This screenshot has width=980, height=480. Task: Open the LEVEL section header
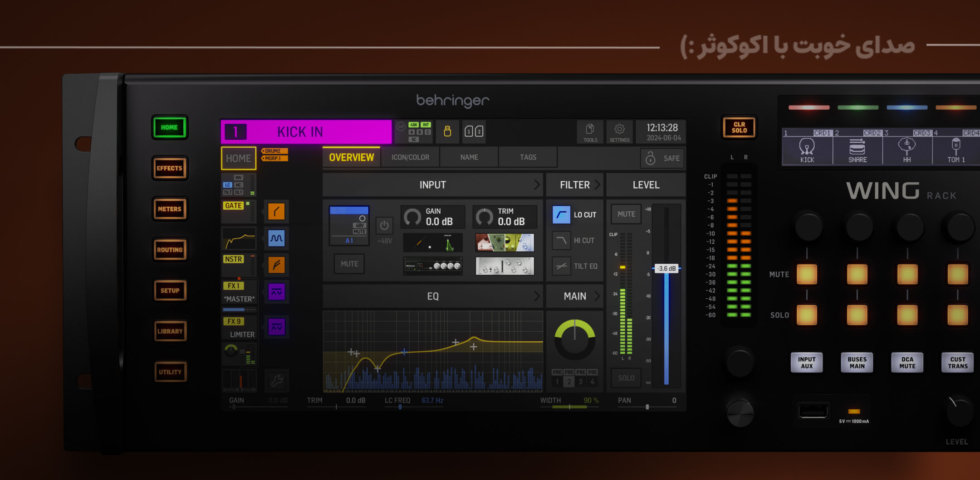[x=646, y=185]
